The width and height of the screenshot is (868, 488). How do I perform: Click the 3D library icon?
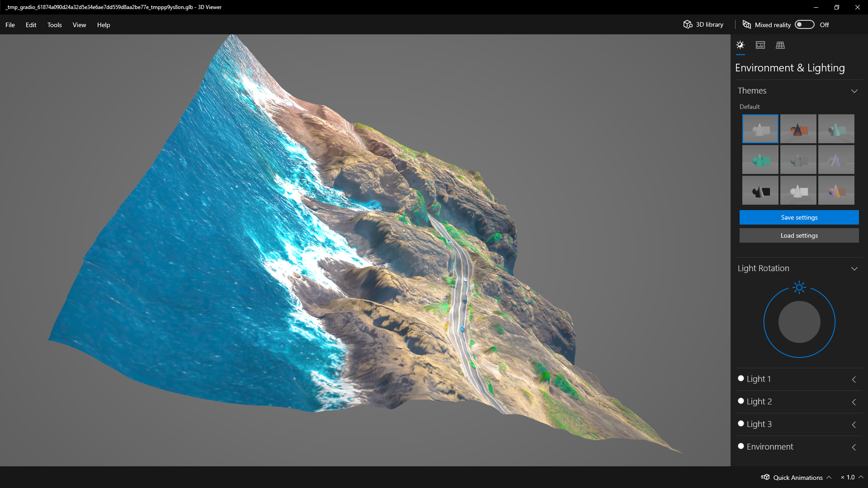click(x=687, y=24)
